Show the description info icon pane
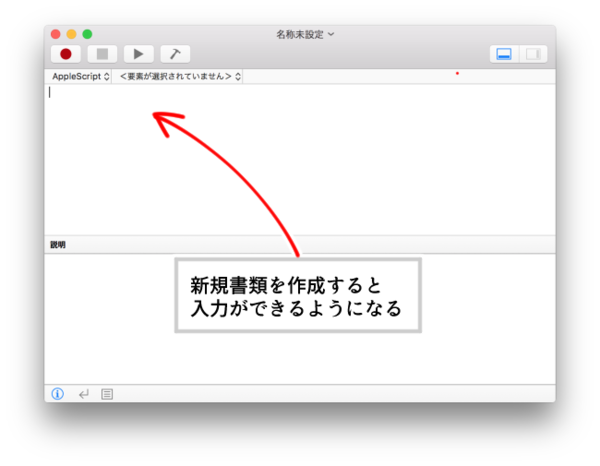The image size is (600, 466). (x=57, y=394)
